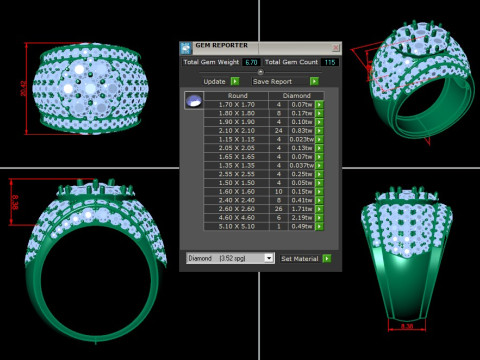Select the 1.70 X 1.70 size cell
This screenshot has width=480, height=360.
pos(237,105)
